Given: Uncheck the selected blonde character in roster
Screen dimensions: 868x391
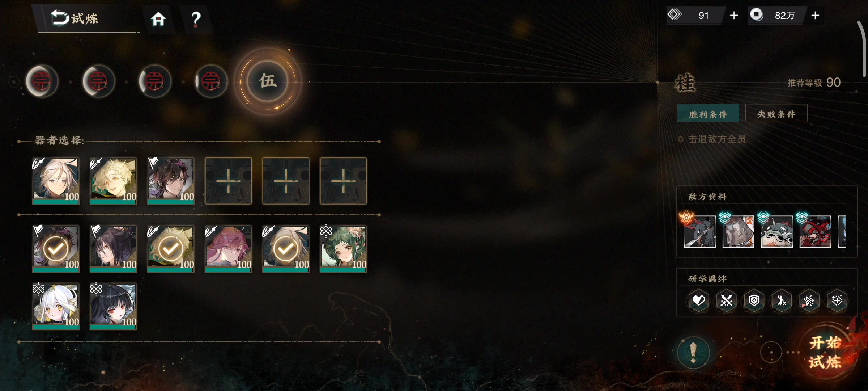Looking at the screenshot, I should 171,249.
